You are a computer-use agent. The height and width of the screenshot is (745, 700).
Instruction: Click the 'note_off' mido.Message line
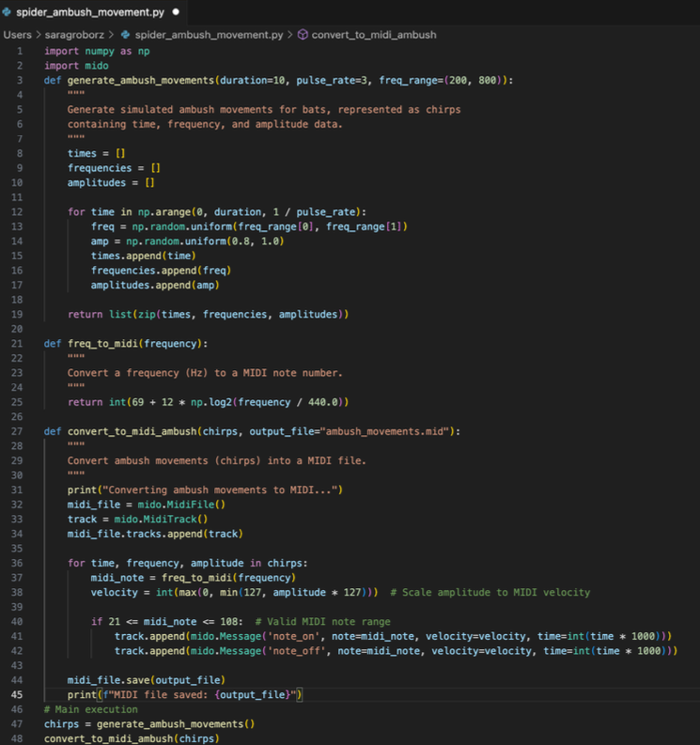[x=396, y=651]
